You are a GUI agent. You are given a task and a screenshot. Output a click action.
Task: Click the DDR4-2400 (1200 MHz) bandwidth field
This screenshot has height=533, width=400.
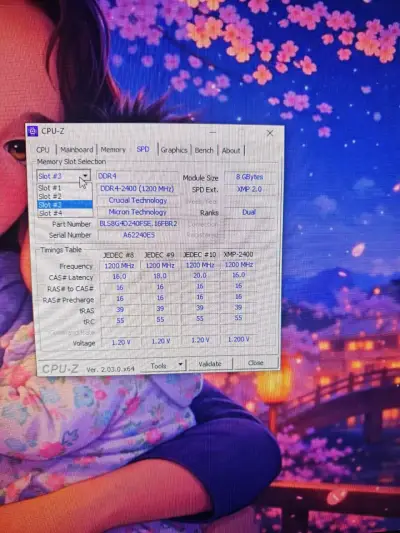click(x=137, y=189)
